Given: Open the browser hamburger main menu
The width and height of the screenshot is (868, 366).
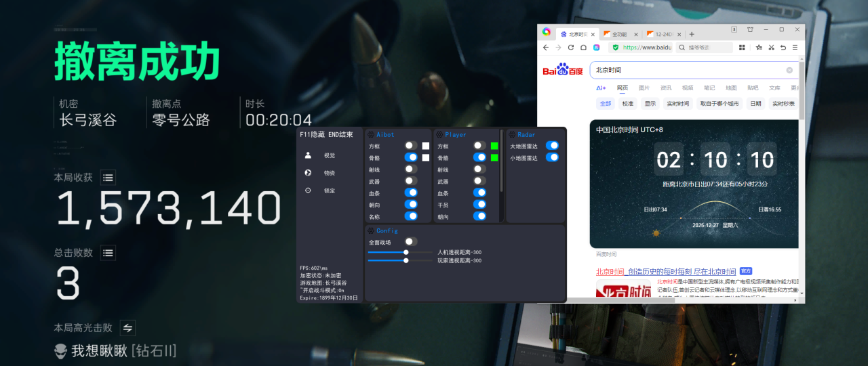Looking at the screenshot, I should tap(796, 47).
